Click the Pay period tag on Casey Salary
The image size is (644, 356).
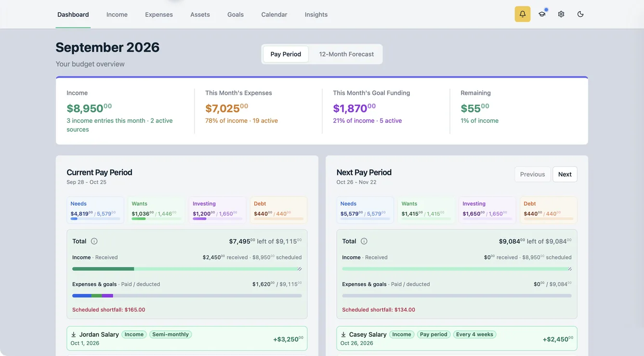[x=434, y=334]
